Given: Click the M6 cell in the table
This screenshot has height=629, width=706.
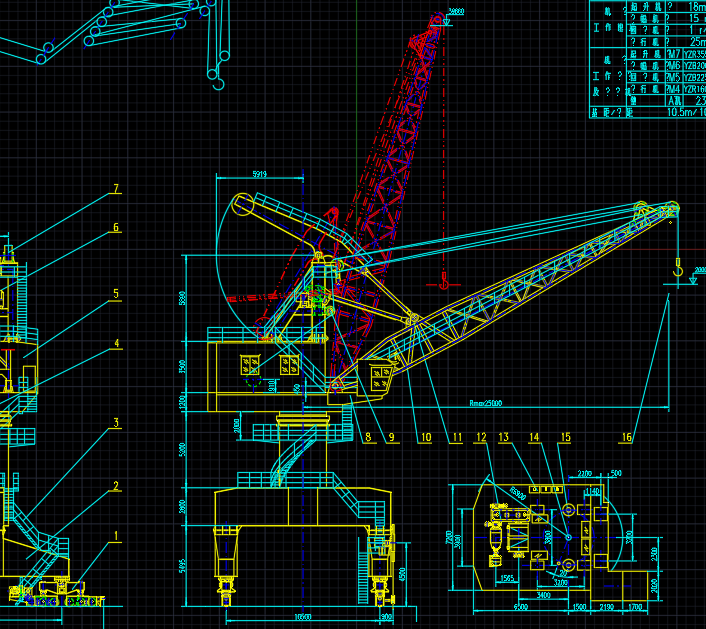Looking at the screenshot, I should 674,66.
